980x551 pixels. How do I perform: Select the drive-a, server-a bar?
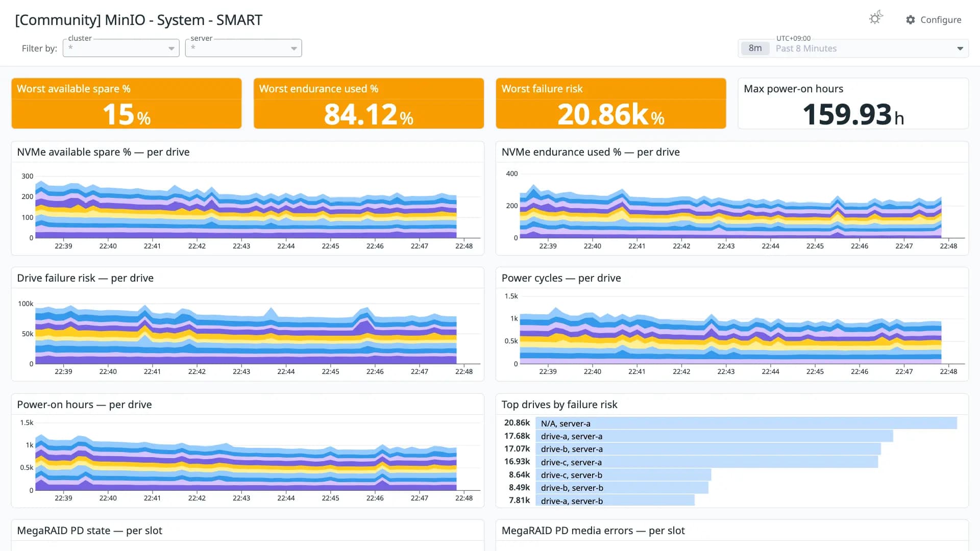pyautogui.click(x=714, y=436)
